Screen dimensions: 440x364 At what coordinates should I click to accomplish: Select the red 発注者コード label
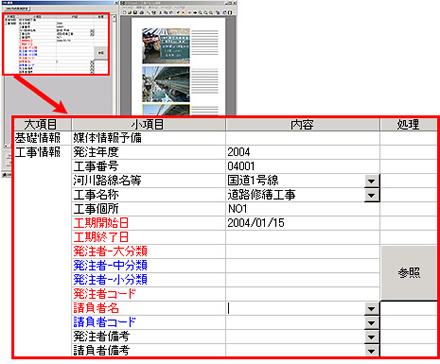click(105, 294)
